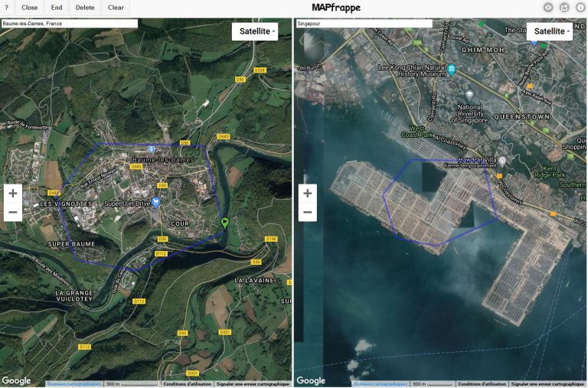Click the train station icon above Baume-les-Dames
The height and width of the screenshot is (388, 588).
[x=151, y=149]
